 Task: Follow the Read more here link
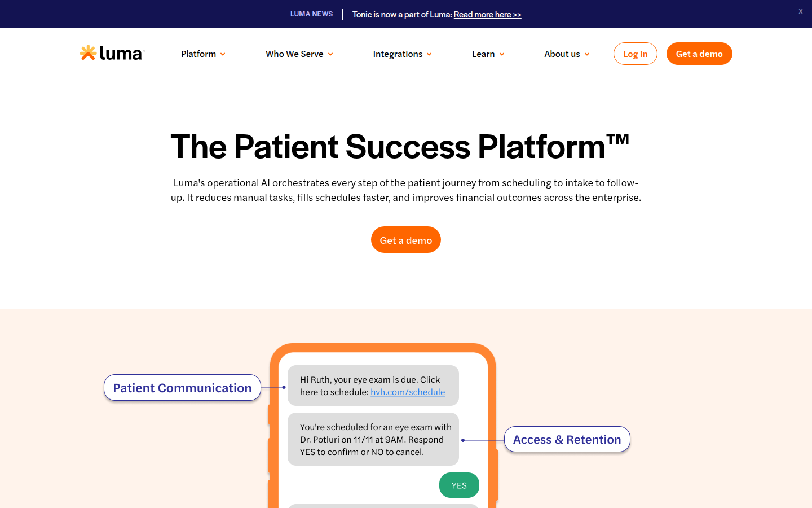point(487,15)
